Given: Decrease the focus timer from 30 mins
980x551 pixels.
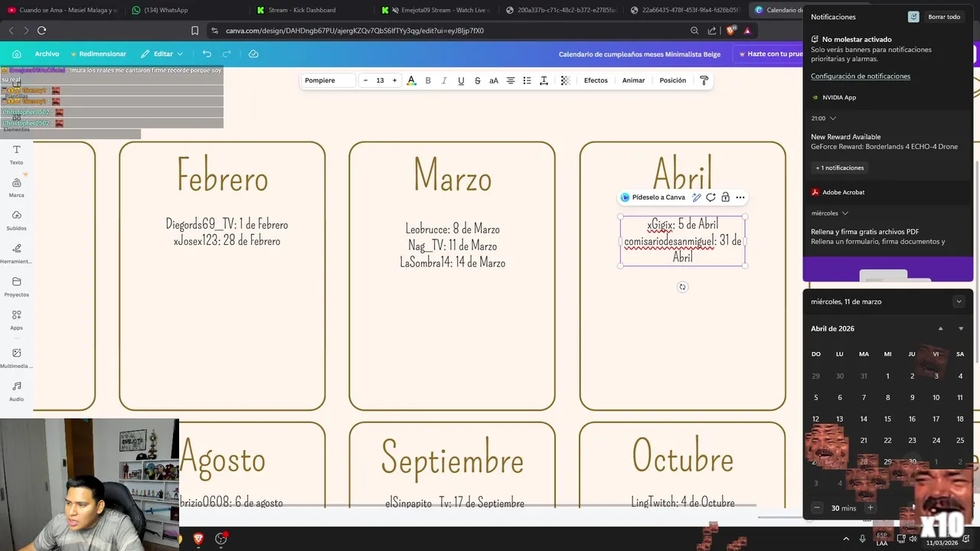Looking at the screenshot, I should point(817,508).
